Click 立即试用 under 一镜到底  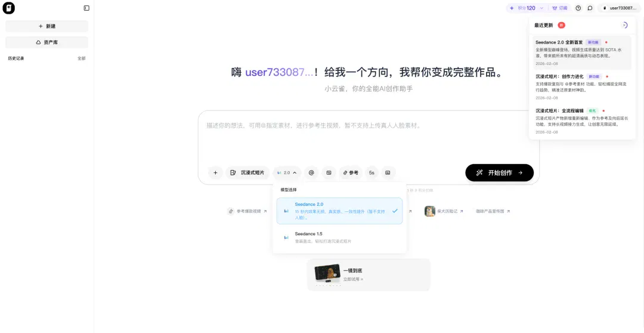click(x=353, y=279)
